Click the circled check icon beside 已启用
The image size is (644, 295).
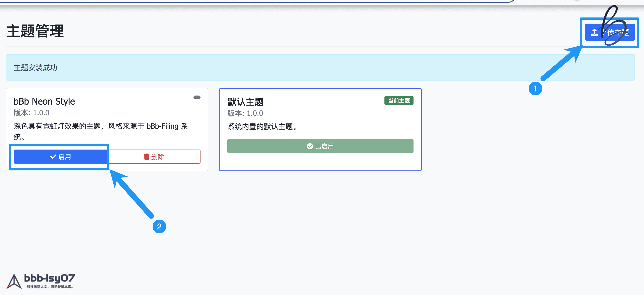pyautogui.click(x=310, y=146)
